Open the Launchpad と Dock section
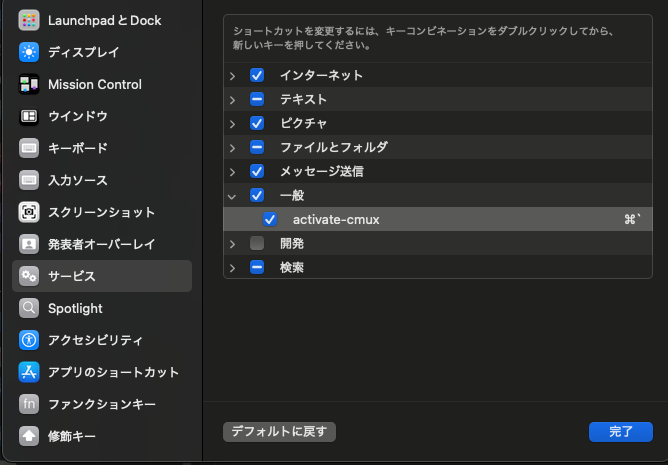 point(102,20)
